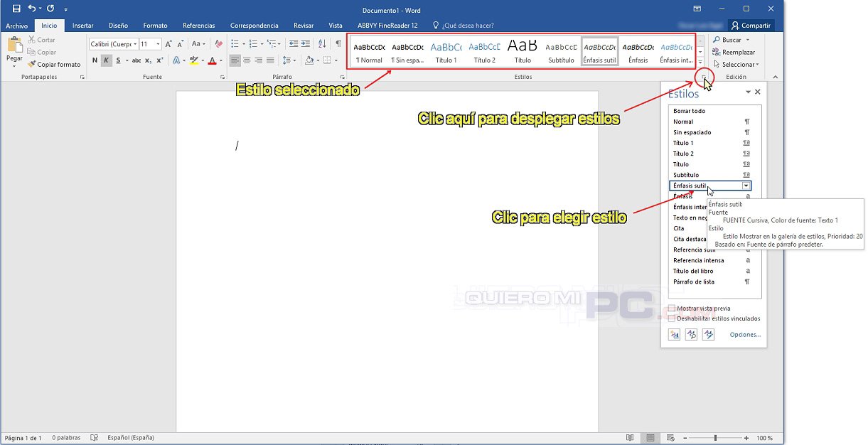This screenshot has height=445, width=868.
Task: Switch to the Correspondencia tab
Action: click(254, 26)
